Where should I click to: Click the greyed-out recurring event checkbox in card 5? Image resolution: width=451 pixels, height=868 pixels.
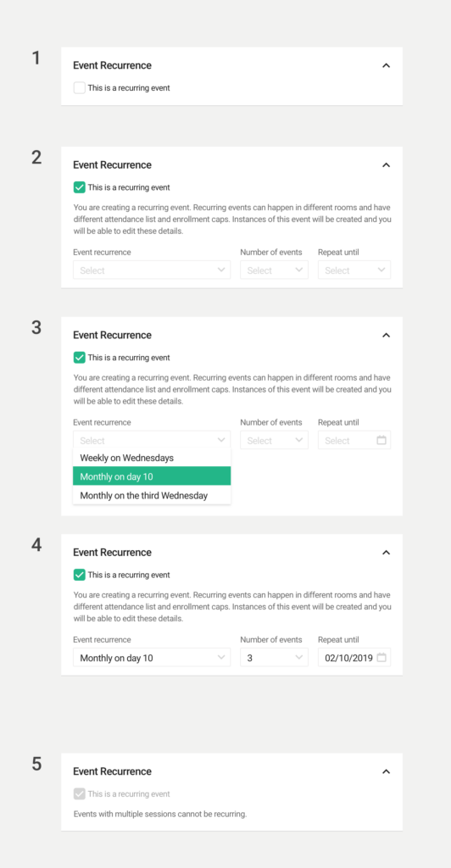[x=79, y=793]
